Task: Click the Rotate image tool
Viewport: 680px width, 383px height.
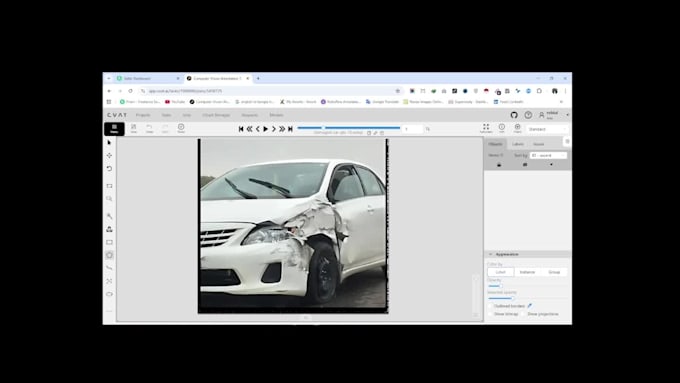Action: click(109, 168)
